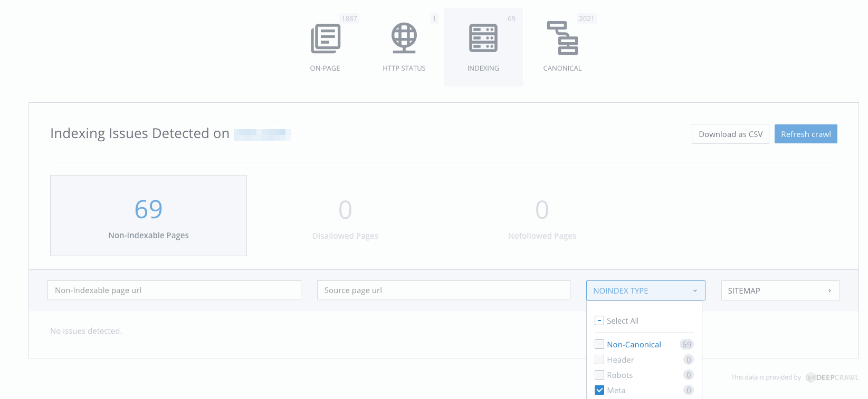Select the Indexing server icon
868x399 pixels.
pos(483,38)
